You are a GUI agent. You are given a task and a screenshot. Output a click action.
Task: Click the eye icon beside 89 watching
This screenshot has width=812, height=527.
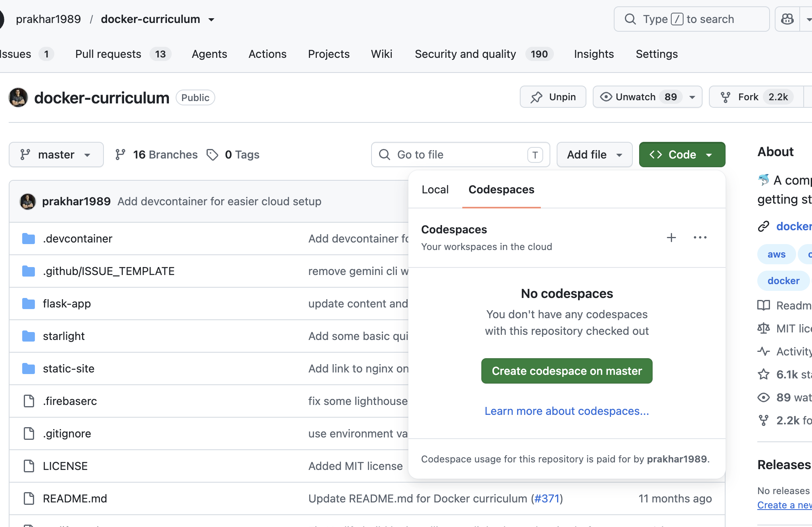click(764, 397)
